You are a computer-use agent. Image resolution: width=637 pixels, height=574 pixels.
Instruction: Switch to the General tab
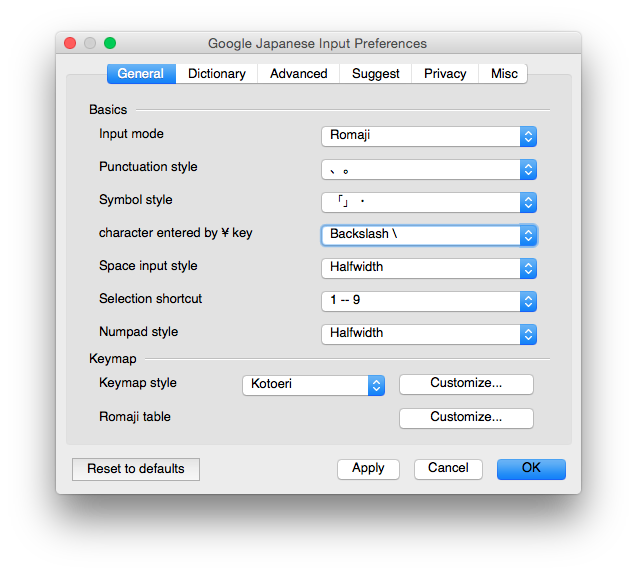pos(141,74)
